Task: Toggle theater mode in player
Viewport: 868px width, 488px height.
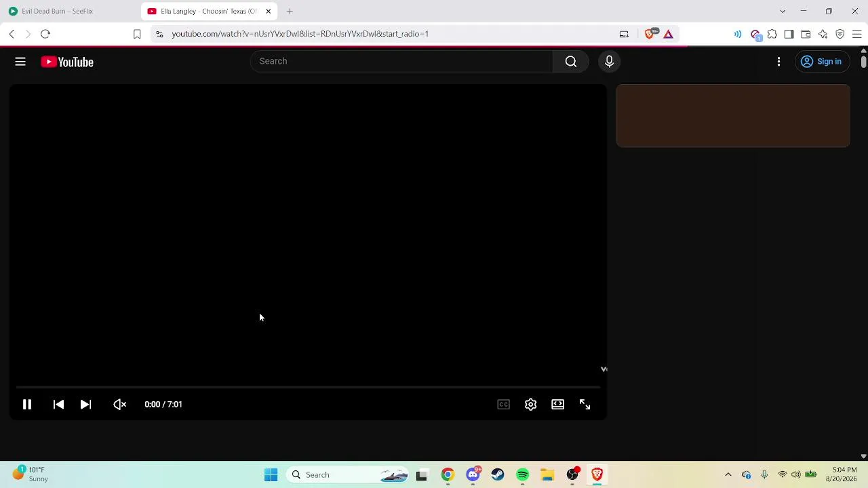Action: 557,405
